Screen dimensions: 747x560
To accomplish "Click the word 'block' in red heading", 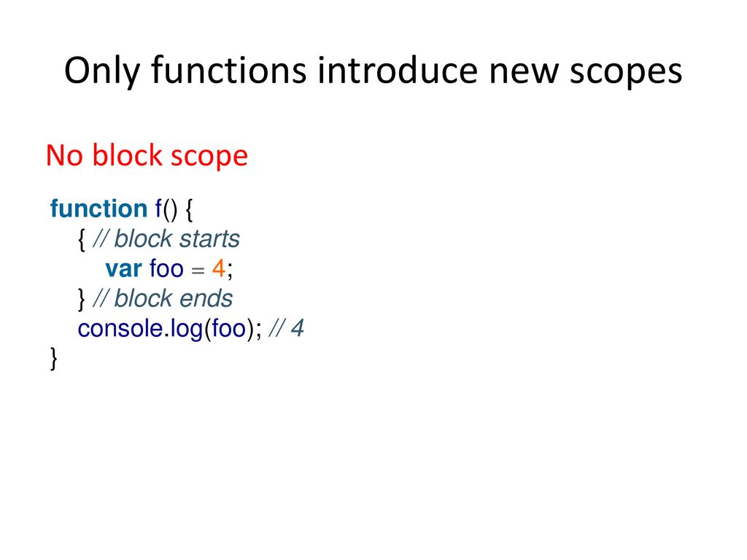I will [x=127, y=155].
